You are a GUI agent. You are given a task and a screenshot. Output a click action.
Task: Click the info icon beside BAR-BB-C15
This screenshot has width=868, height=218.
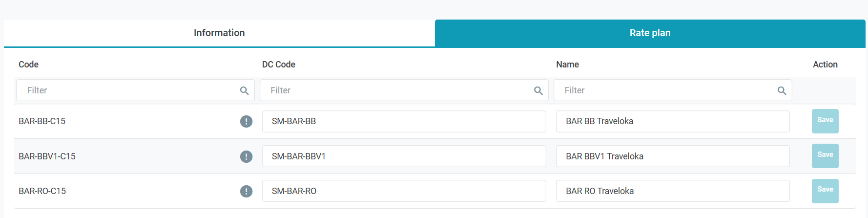(x=246, y=121)
